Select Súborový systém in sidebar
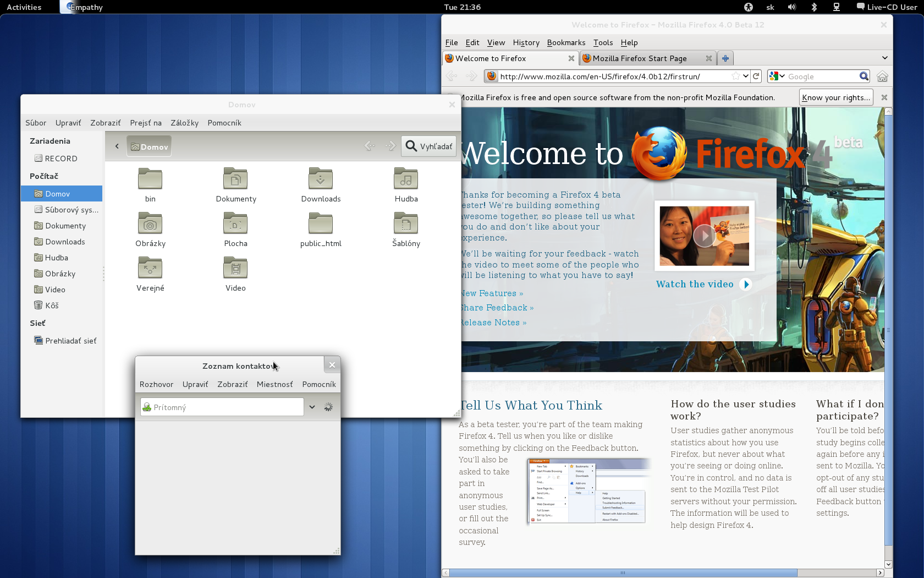Viewport: 924px width, 578px height. [62, 210]
